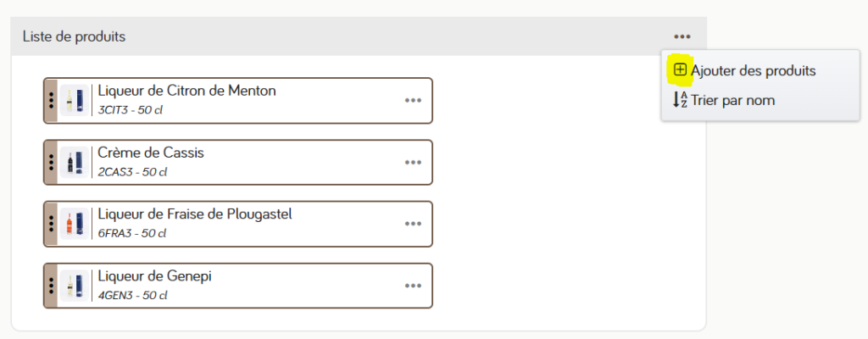868x339 pixels.
Task: Click the drag handle of Liqueur de Genepi
Action: pyautogui.click(x=51, y=286)
